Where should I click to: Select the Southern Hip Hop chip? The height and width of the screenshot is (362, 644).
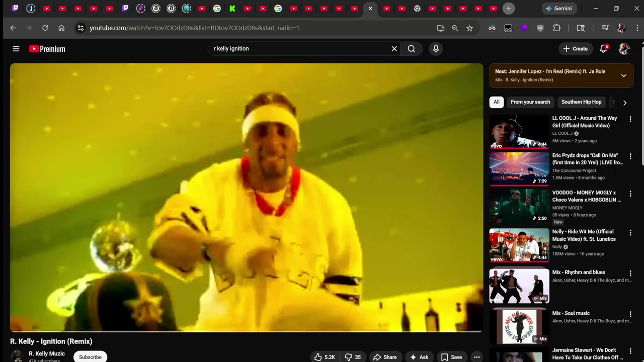(581, 102)
